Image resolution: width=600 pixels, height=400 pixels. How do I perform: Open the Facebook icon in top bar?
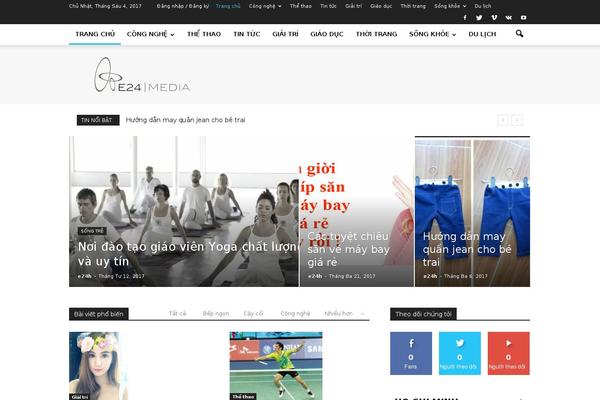pyautogui.click(x=465, y=18)
